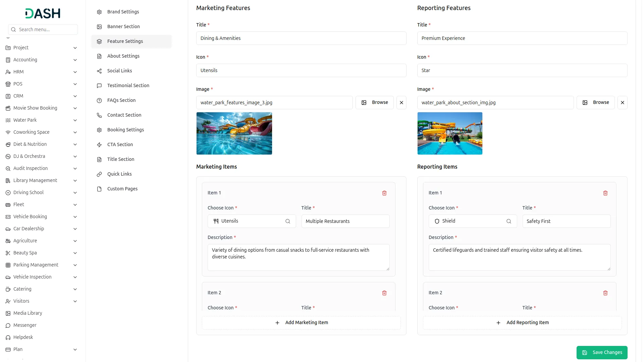Open the Testimonial Section tab
Image resolution: width=644 pixels, height=362 pixels.
[128, 85]
